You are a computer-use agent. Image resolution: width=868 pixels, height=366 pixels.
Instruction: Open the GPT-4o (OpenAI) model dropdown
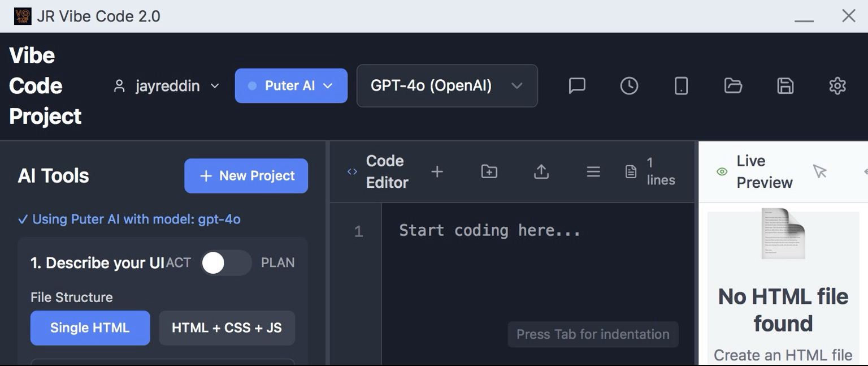click(x=447, y=86)
